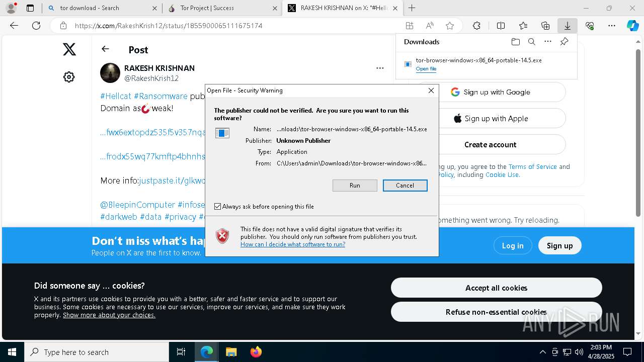Open the notifications center icon
The image size is (644, 362).
click(627, 352)
